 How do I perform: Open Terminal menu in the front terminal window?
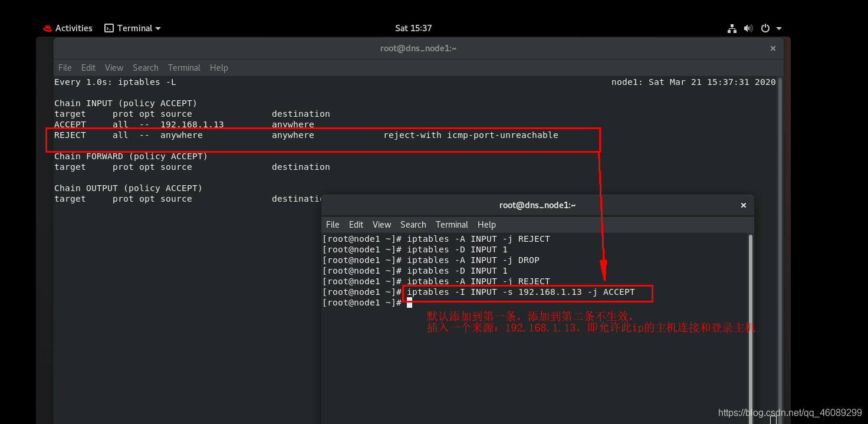(x=452, y=225)
